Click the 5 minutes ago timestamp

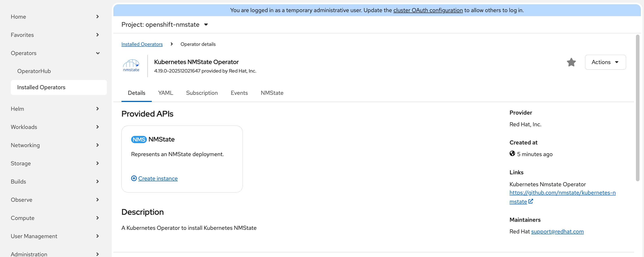(534, 154)
